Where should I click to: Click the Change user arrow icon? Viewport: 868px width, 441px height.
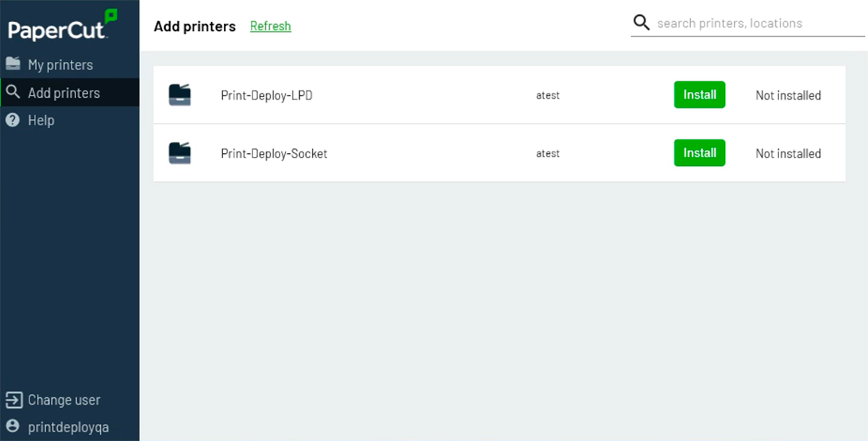pyautogui.click(x=14, y=400)
